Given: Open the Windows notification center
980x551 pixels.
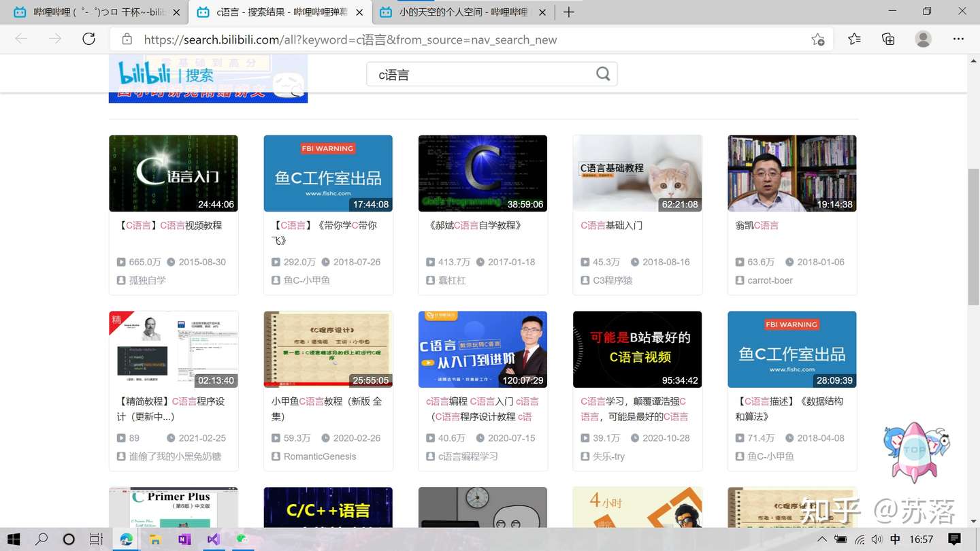Looking at the screenshot, I should (x=955, y=539).
